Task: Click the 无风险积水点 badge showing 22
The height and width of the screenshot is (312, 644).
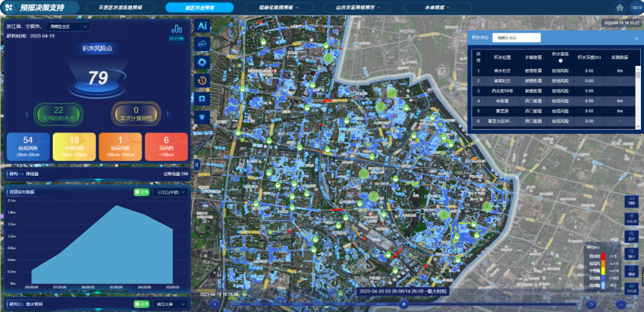Action: (58, 114)
